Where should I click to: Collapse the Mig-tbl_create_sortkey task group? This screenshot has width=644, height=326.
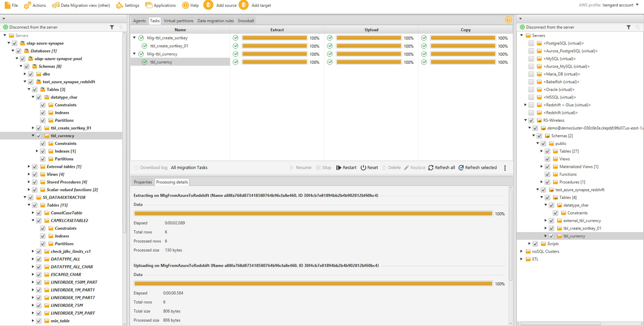pos(134,38)
